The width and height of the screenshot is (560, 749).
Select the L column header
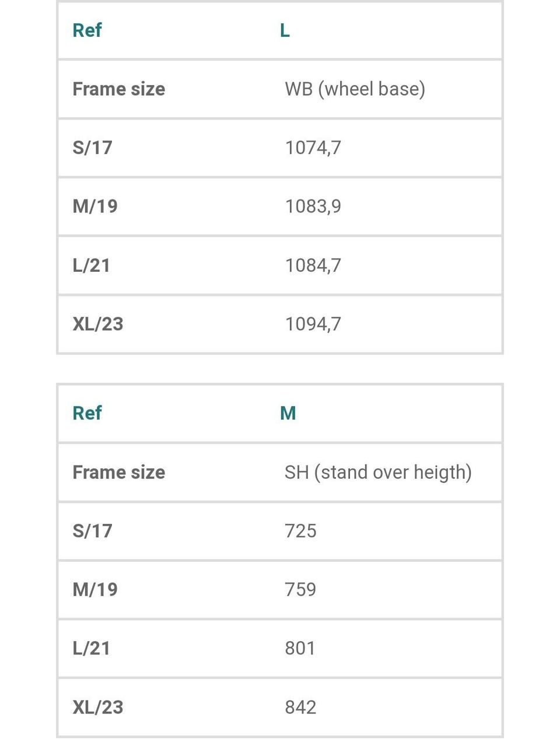pyautogui.click(x=285, y=30)
